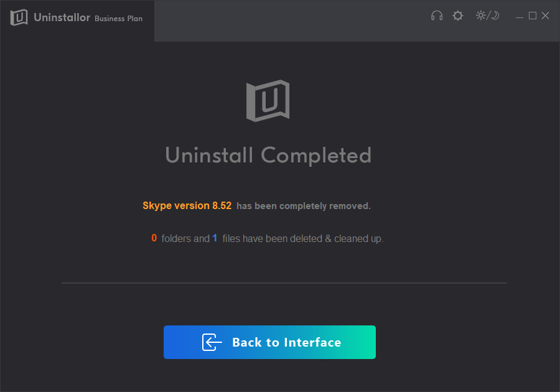Open support via the headphones icon
The image size is (560, 392).
pos(436,16)
